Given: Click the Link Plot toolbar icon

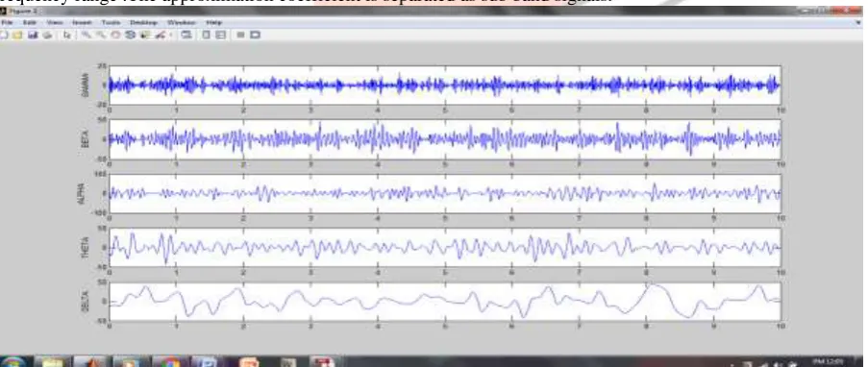Looking at the screenshot, I should pos(186,35).
